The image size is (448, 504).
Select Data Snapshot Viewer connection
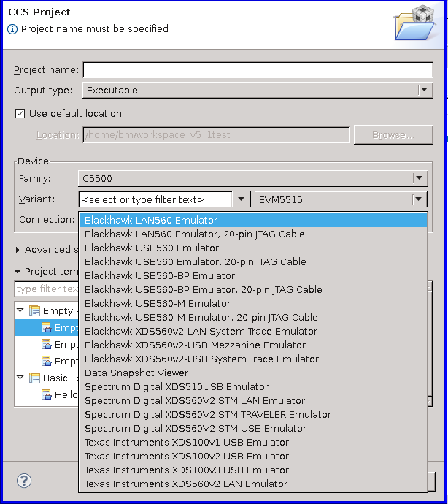click(x=253, y=373)
